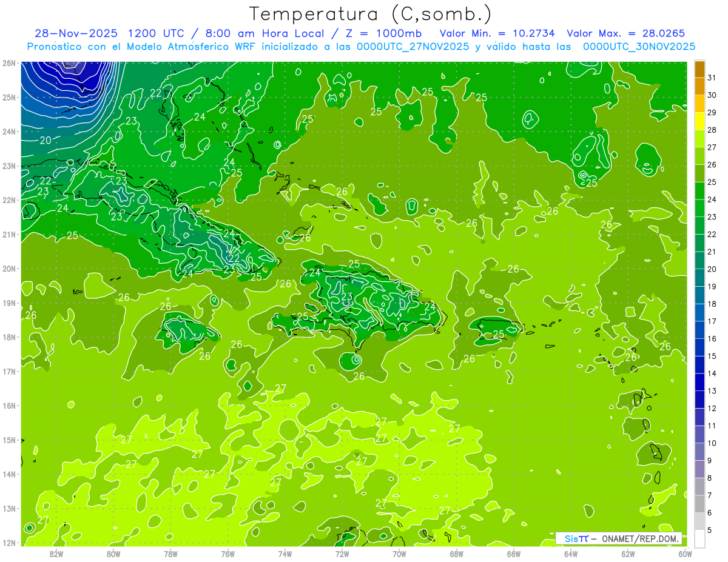
Task: Click the "13N" latitude axis label
Action: pyautogui.click(x=8, y=508)
